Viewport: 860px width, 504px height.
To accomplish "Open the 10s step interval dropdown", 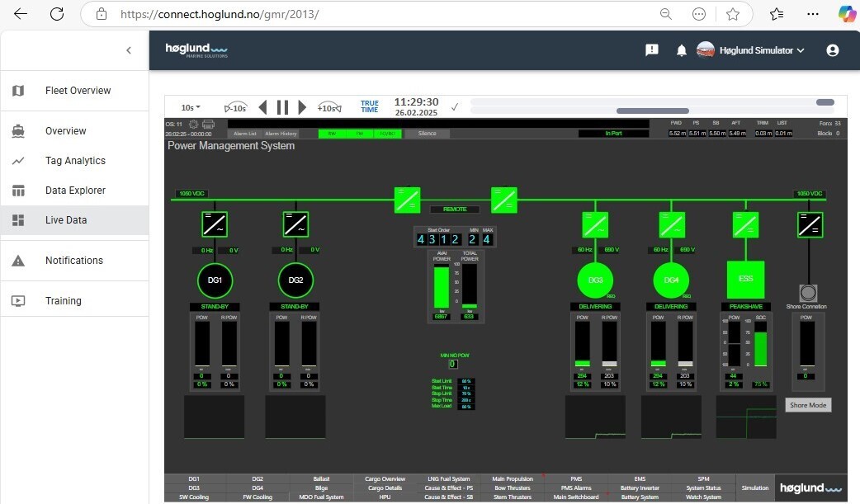I will pyautogui.click(x=191, y=107).
